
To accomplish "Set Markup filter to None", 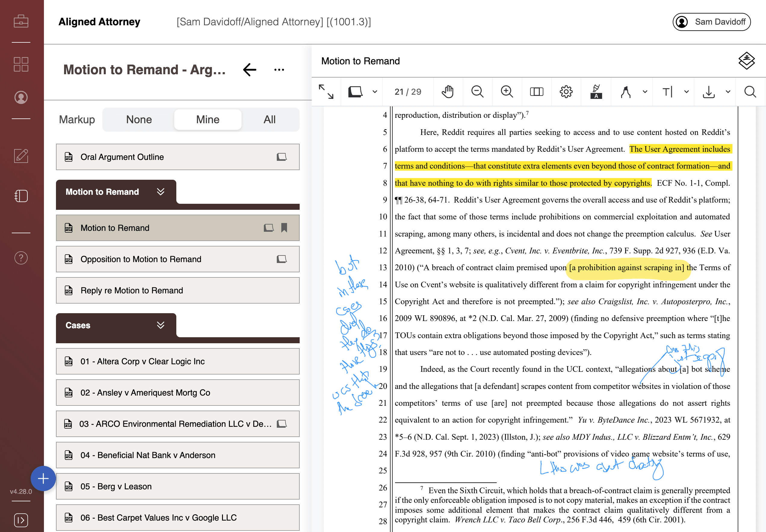I will click(x=139, y=119).
